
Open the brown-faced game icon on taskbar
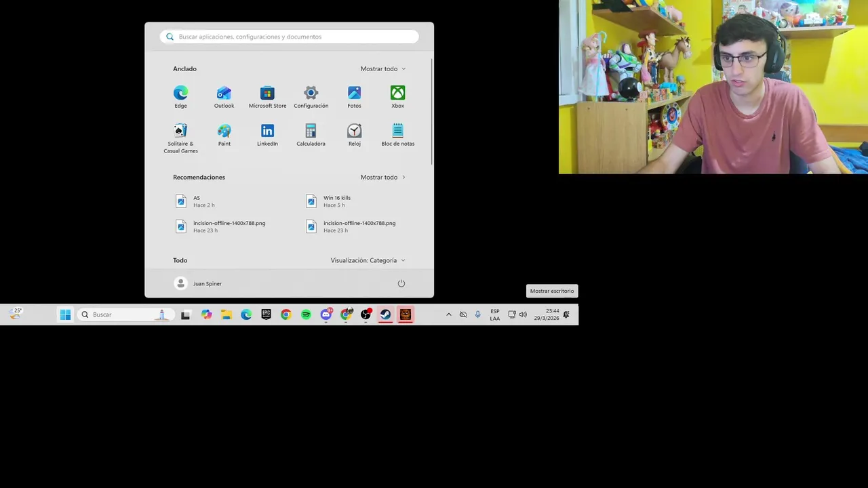pyautogui.click(x=406, y=314)
